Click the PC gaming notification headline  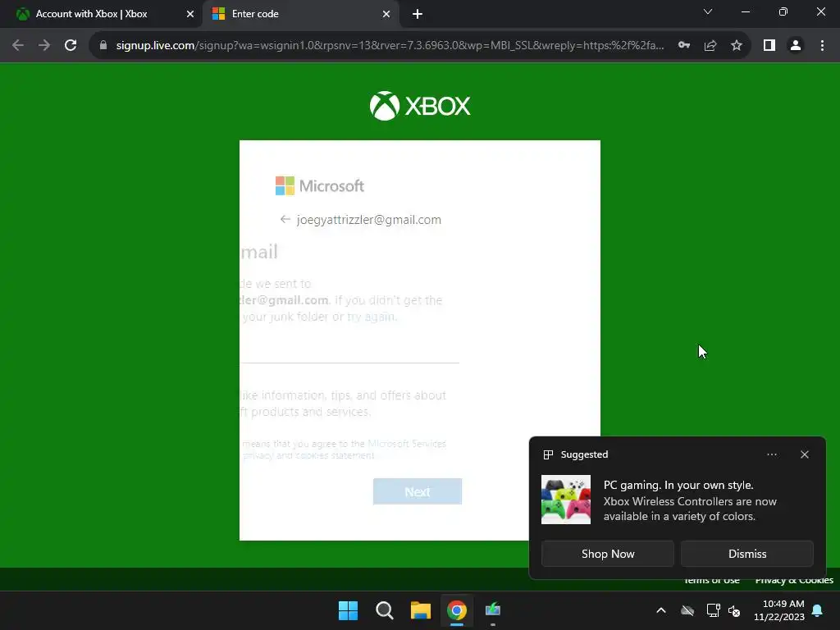click(678, 485)
